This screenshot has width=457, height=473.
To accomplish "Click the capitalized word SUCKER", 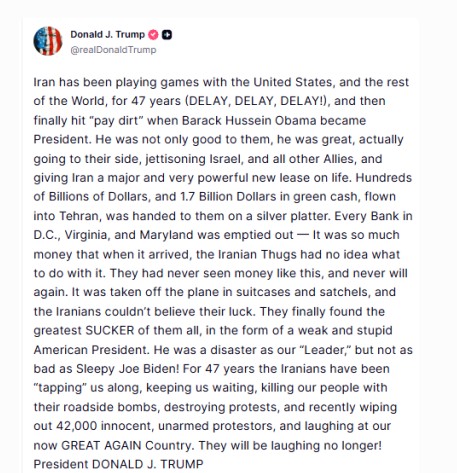I will click(110, 330).
